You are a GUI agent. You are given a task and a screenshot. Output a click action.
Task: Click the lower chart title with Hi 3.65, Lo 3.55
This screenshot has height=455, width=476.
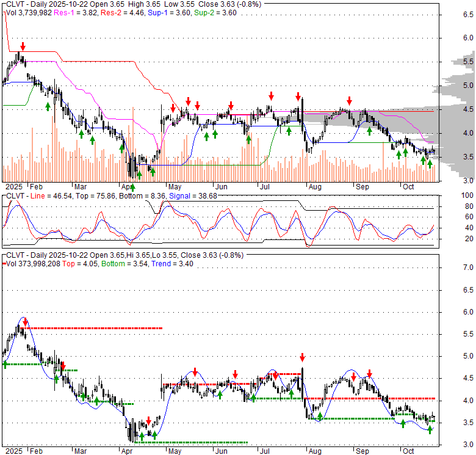pyautogui.click(x=124, y=255)
